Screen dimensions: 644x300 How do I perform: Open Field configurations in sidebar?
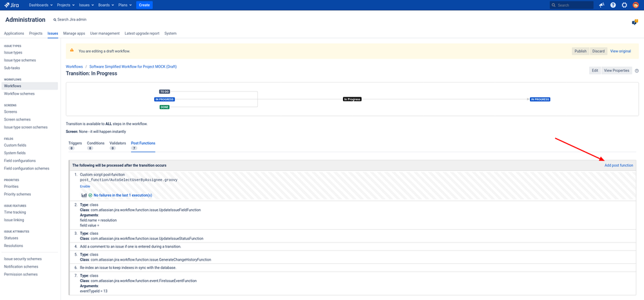tap(20, 161)
